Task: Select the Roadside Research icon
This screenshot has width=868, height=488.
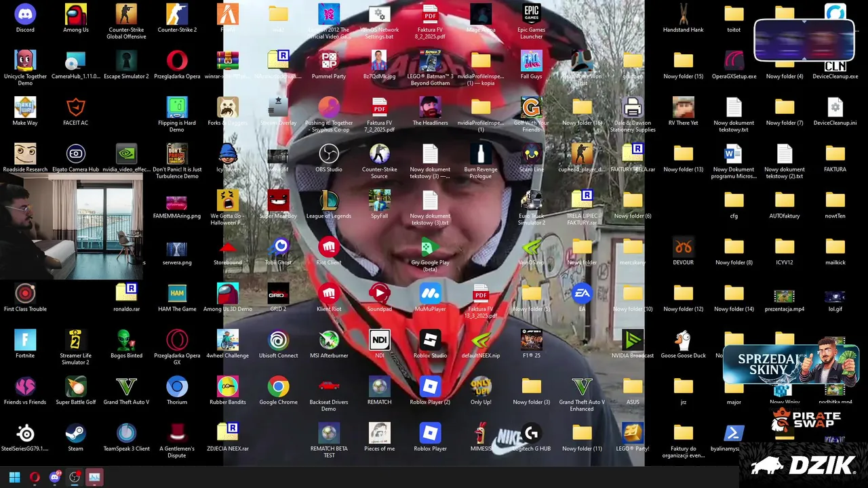Action: 25,158
